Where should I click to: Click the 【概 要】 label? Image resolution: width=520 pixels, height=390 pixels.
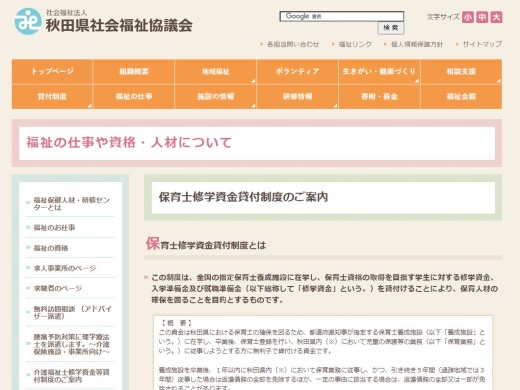(177, 323)
